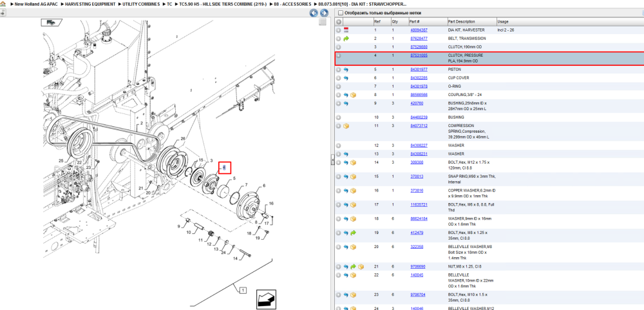Open the TC breadcrumb item

tap(169, 4)
